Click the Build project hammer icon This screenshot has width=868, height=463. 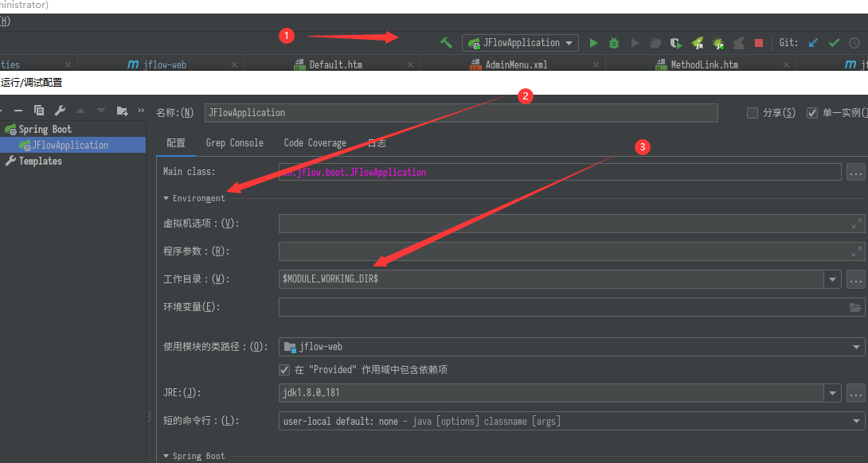coord(446,43)
